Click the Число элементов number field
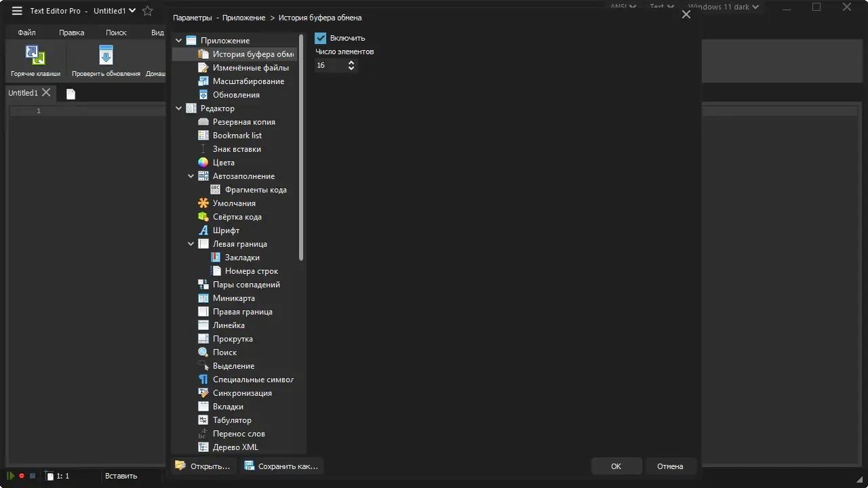 331,65
